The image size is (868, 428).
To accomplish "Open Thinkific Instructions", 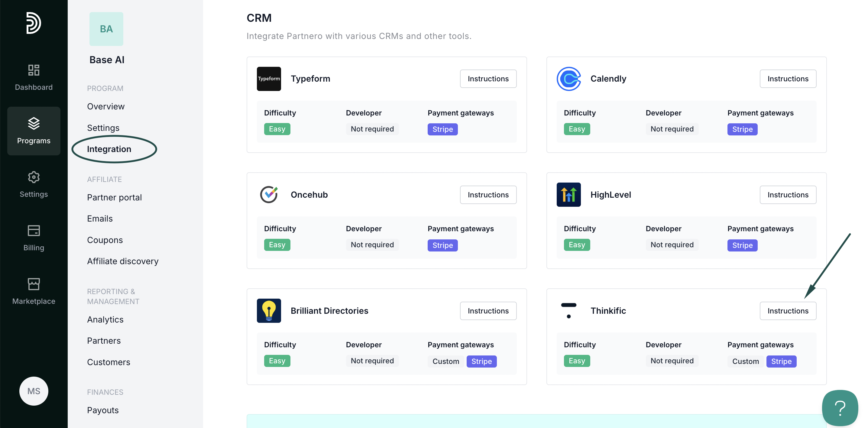I will (x=788, y=310).
